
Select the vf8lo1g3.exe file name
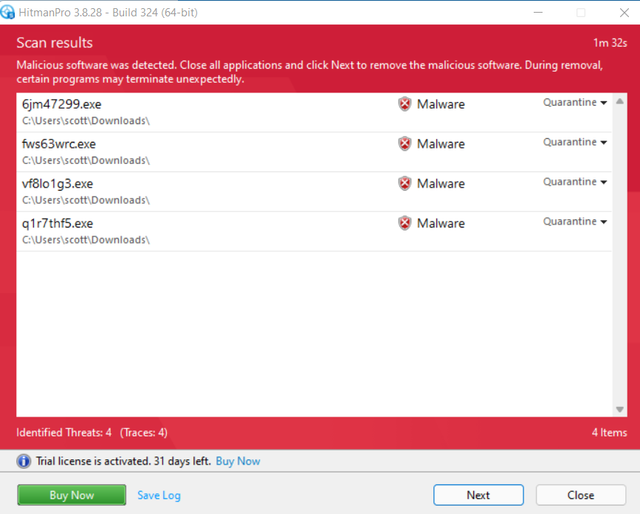coord(58,184)
